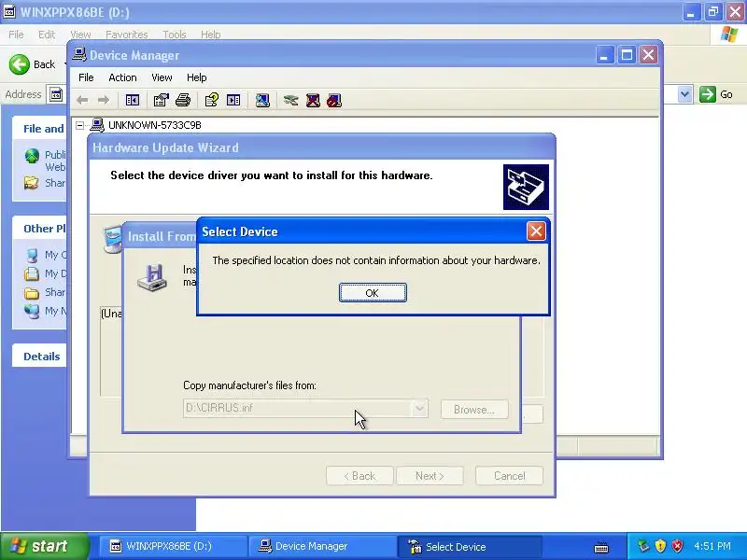Click Publish to Web globe icon
The image size is (747, 560).
tap(32, 156)
